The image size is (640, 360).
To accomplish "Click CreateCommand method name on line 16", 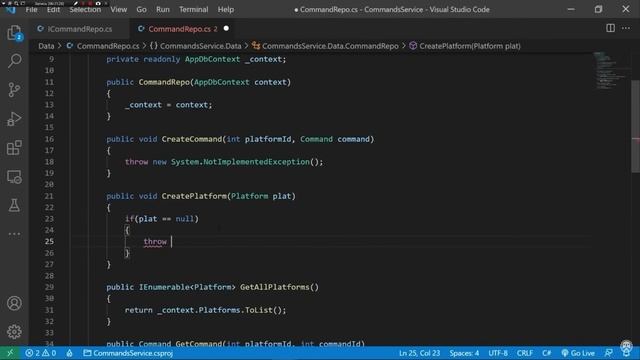I will coord(191,139).
